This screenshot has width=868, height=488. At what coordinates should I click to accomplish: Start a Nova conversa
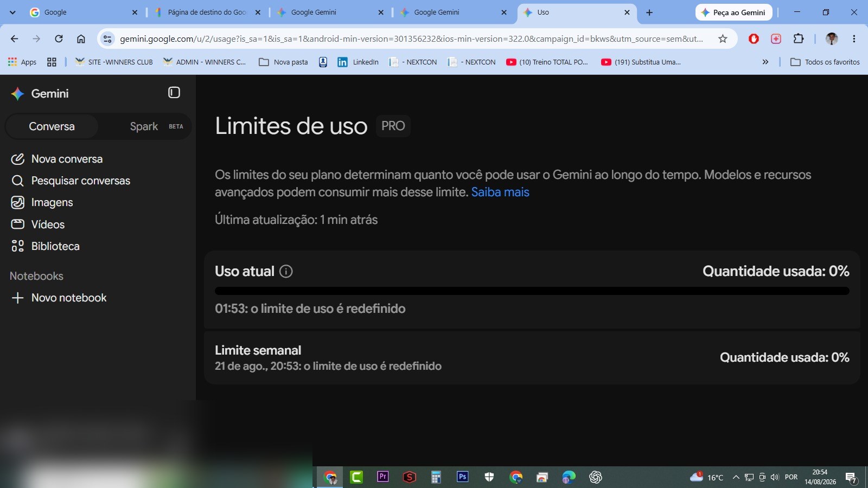(x=57, y=159)
